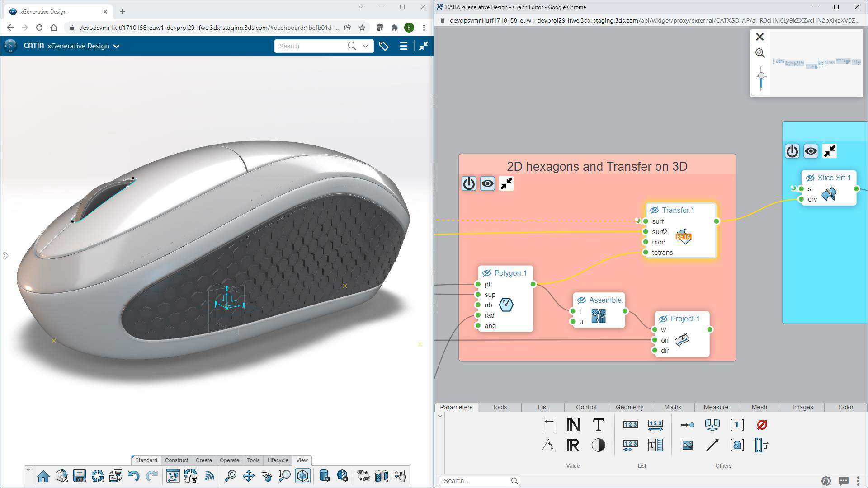The width and height of the screenshot is (868, 488).
Task: Click the Save icon in Standard toolbar
Action: 80,476
